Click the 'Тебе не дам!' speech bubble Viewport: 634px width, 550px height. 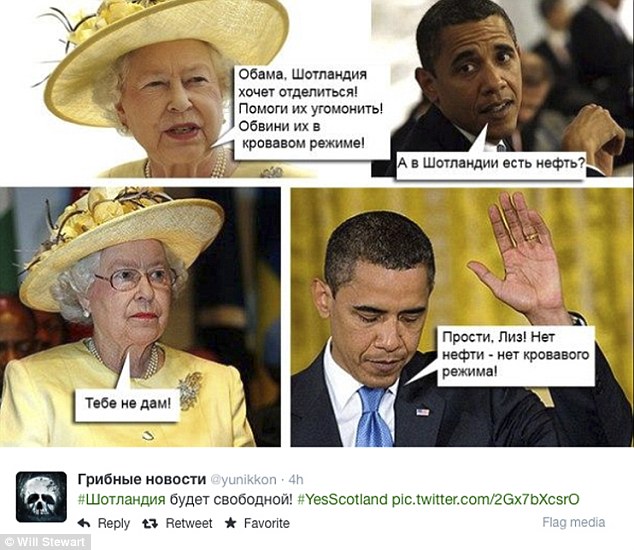point(127,404)
